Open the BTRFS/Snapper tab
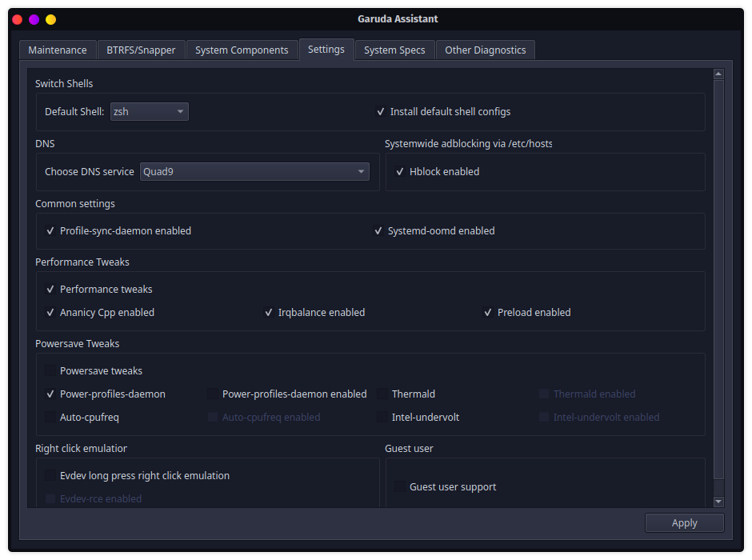This screenshot has height=560, width=752. coord(141,50)
